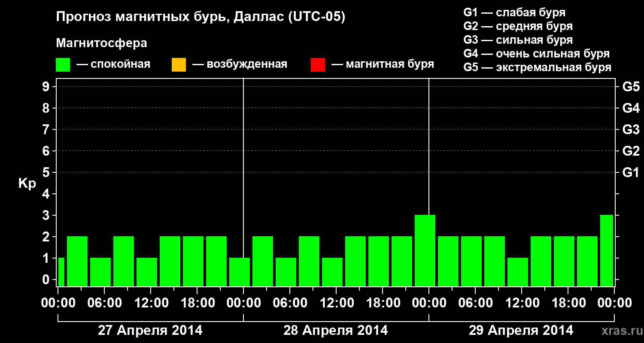Image resolution: width=644 pixels, height=343 pixels.
Task: Click the '— магнитная буря' legend label
Action: [383, 64]
